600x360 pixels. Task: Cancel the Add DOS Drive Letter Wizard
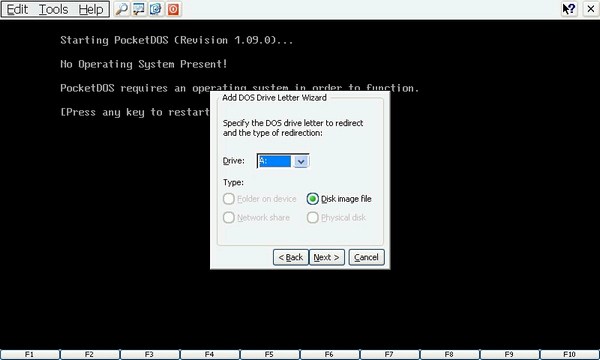[x=367, y=257]
